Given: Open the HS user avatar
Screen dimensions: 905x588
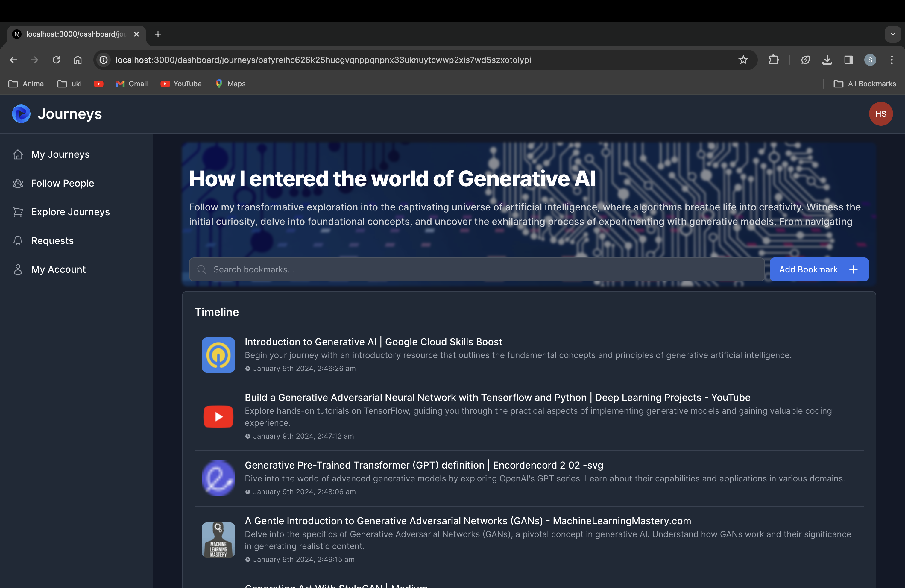Looking at the screenshot, I should [x=880, y=114].
